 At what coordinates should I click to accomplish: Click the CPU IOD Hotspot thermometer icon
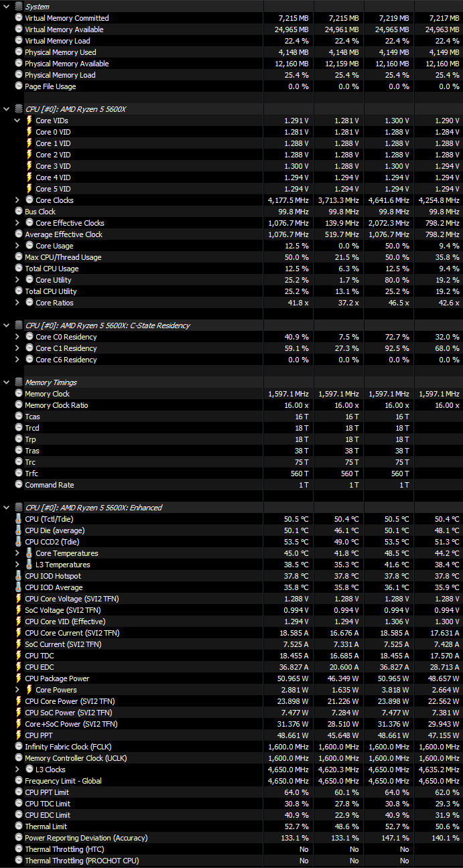19,576
